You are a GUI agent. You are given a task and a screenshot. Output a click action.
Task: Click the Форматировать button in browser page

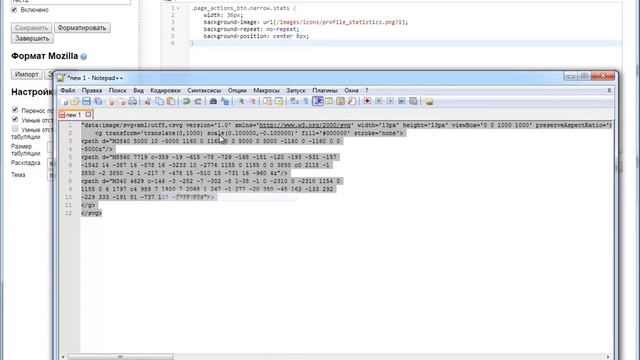(x=82, y=28)
